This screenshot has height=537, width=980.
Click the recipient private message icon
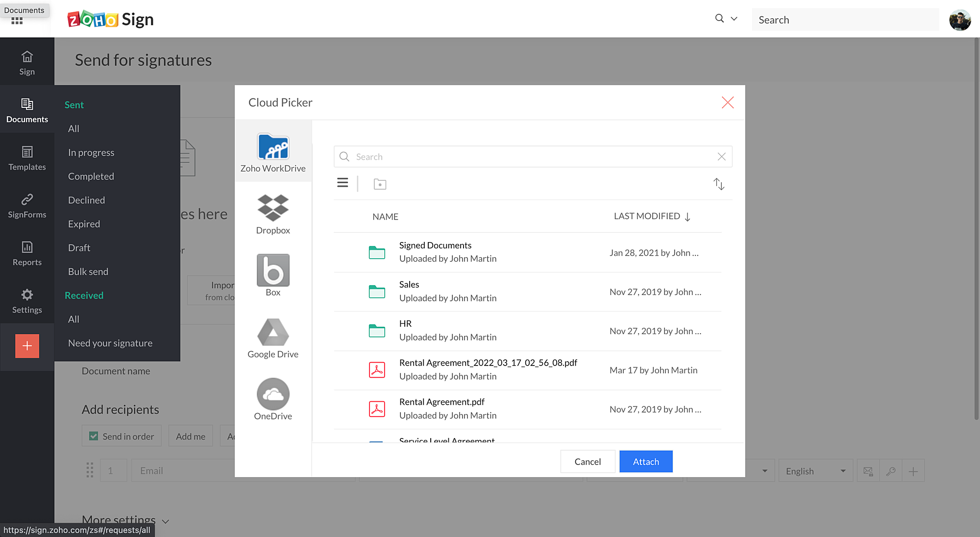coord(868,471)
